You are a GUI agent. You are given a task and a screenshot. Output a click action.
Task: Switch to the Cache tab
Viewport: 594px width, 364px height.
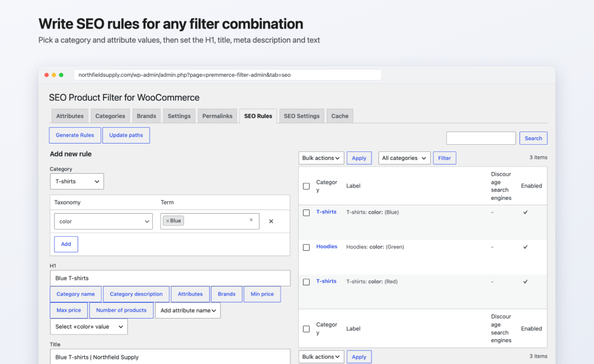pyautogui.click(x=340, y=116)
